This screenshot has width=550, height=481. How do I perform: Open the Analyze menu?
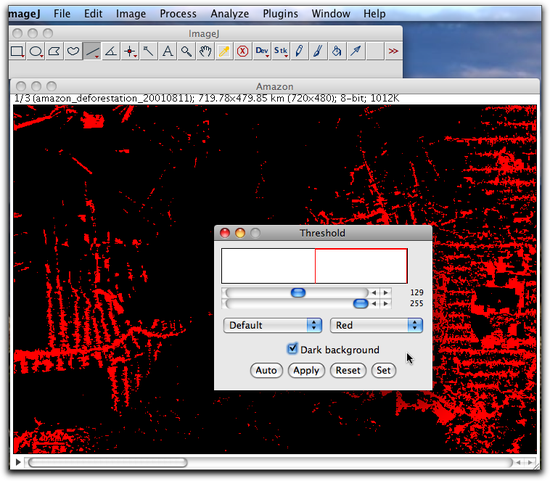tap(230, 14)
